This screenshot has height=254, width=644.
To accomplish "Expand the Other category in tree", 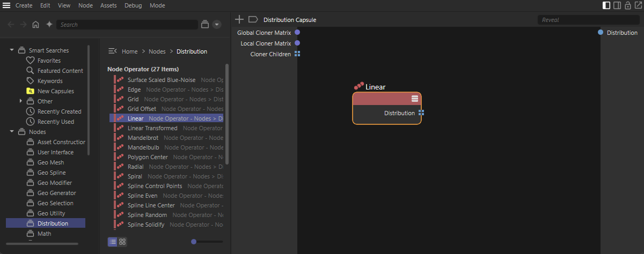I will [x=21, y=101].
